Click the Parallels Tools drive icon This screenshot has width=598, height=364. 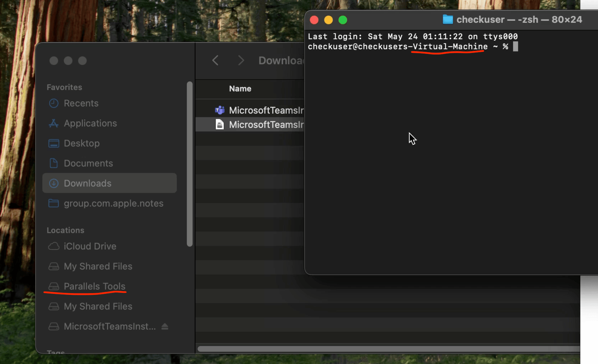[54, 286]
